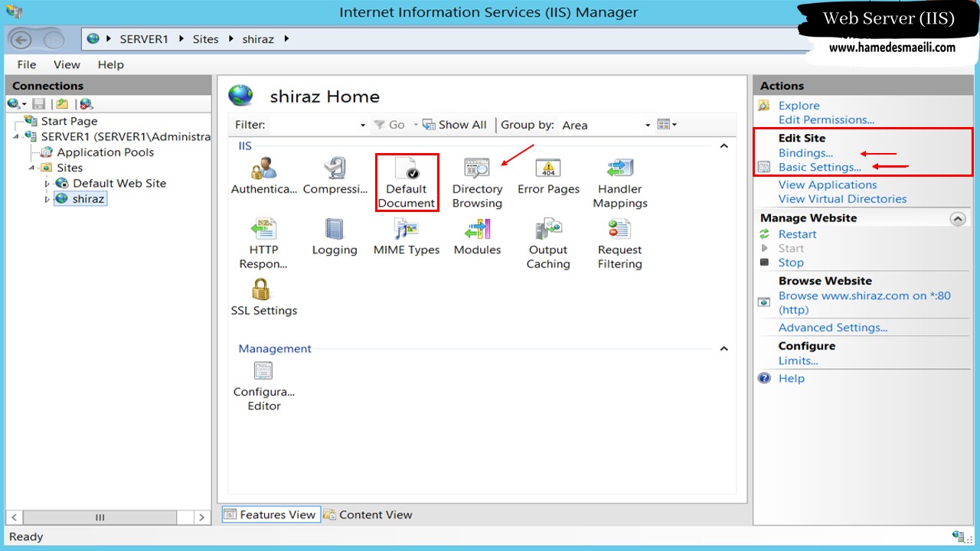The width and height of the screenshot is (980, 551).
Task: Expand the shiraz site node
Action: click(47, 199)
